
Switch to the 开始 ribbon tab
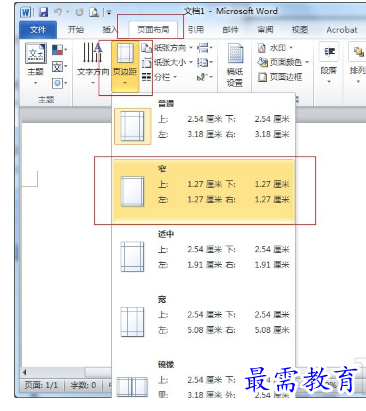(76, 30)
